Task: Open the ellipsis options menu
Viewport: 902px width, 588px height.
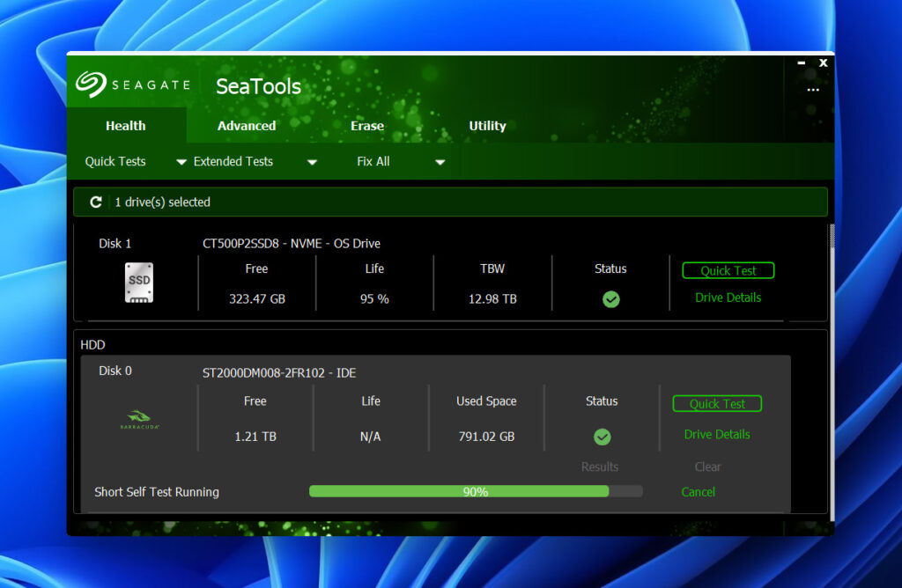Action: point(812,90)
